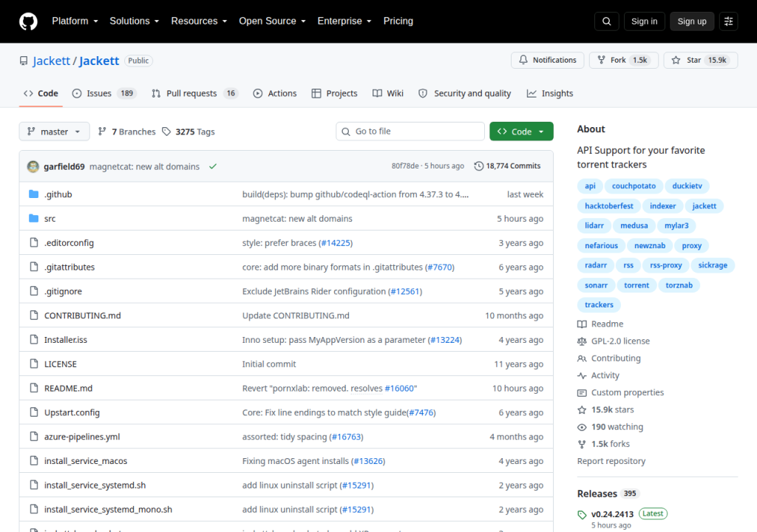Click the Sign up button

pyautogui.click(x=692, y=21)
